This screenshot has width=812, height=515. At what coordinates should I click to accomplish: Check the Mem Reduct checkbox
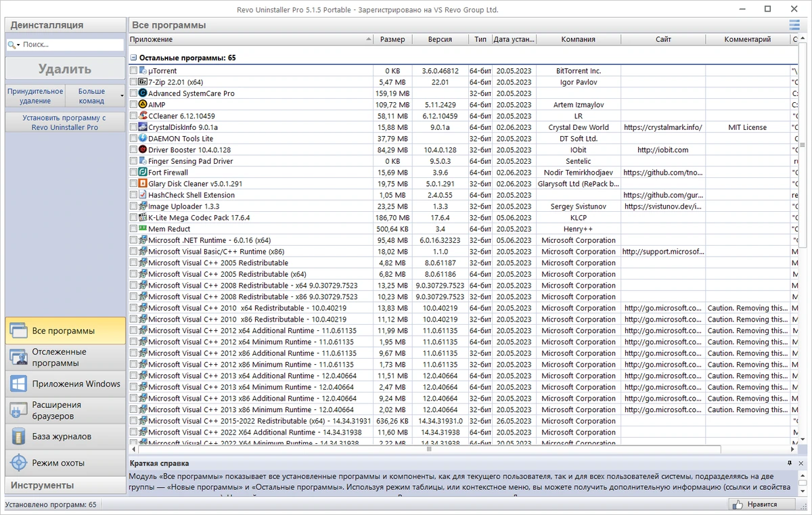coord(134,229)
